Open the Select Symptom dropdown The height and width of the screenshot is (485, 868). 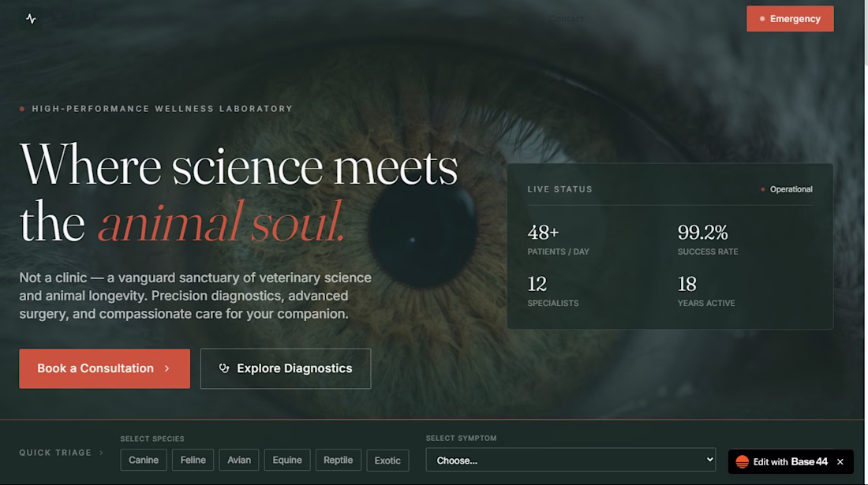pos(571,460)
